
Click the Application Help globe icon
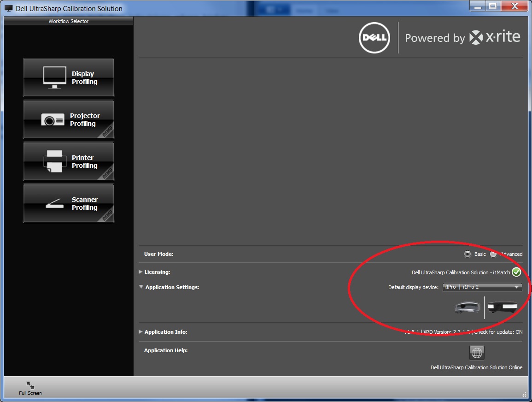(x=477, y=353)
